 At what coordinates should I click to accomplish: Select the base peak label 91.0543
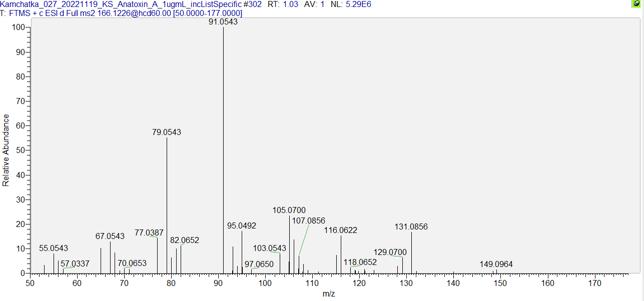click(x=223, y=22)
